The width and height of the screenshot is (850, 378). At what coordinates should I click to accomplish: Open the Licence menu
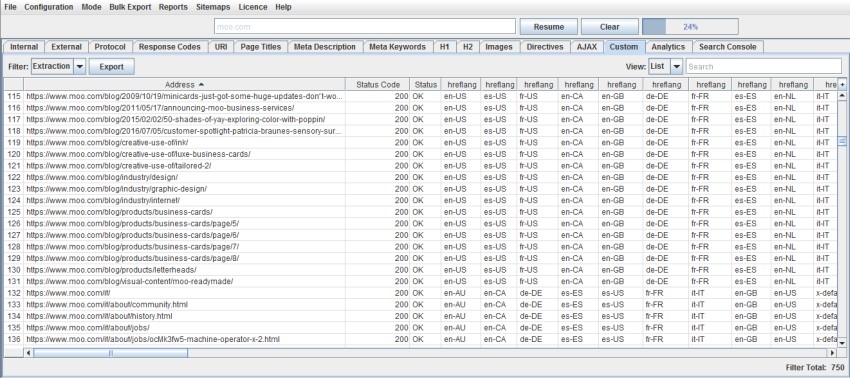(x=253, y=7)
